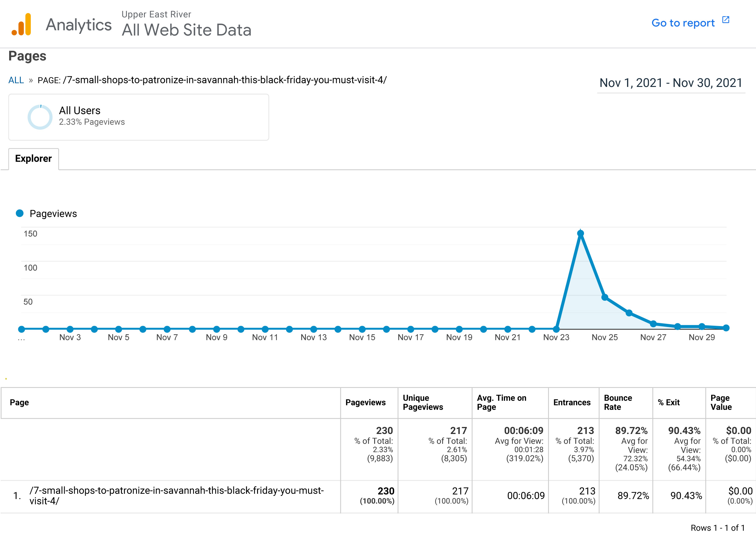
Task: Click the blue Pageviews legend dot
Action: (20, 213)
